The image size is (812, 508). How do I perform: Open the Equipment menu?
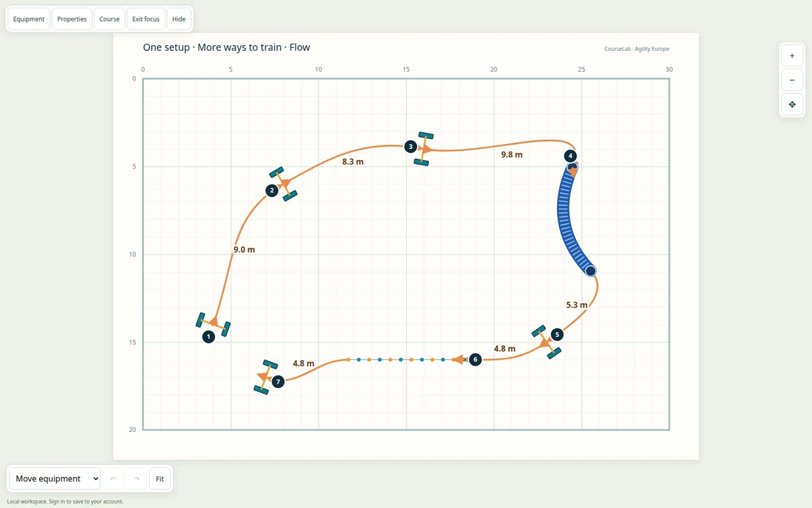[29, 19]
